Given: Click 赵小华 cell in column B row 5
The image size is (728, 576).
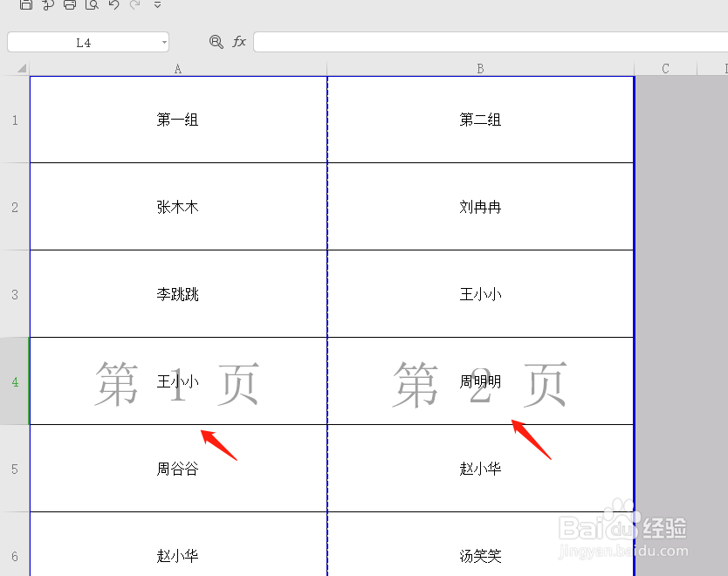Looking at the screenshot, I should tap(481, 469).
